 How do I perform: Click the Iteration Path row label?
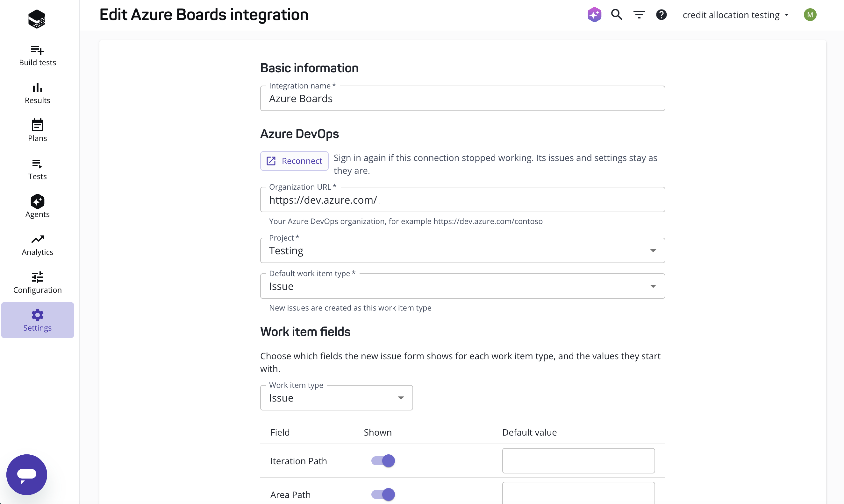click(x=298, y=461)
